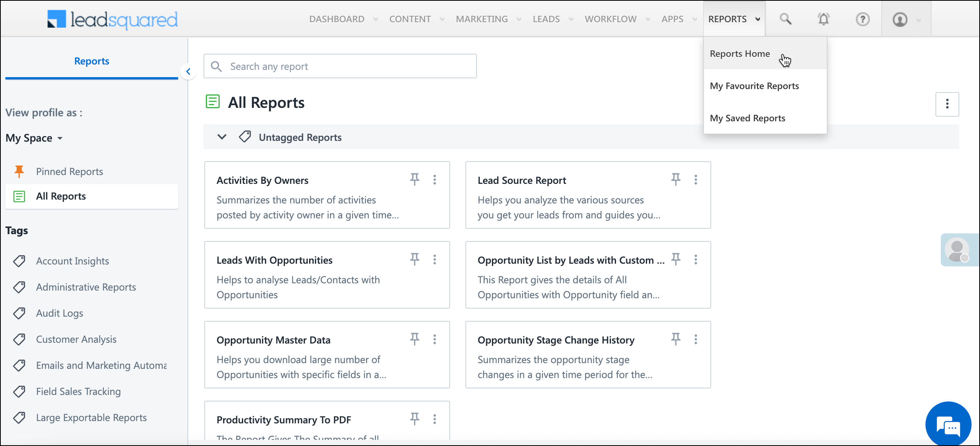Open the notifications bell icon
The image size is (980, 446).
(x=824, y=19)
